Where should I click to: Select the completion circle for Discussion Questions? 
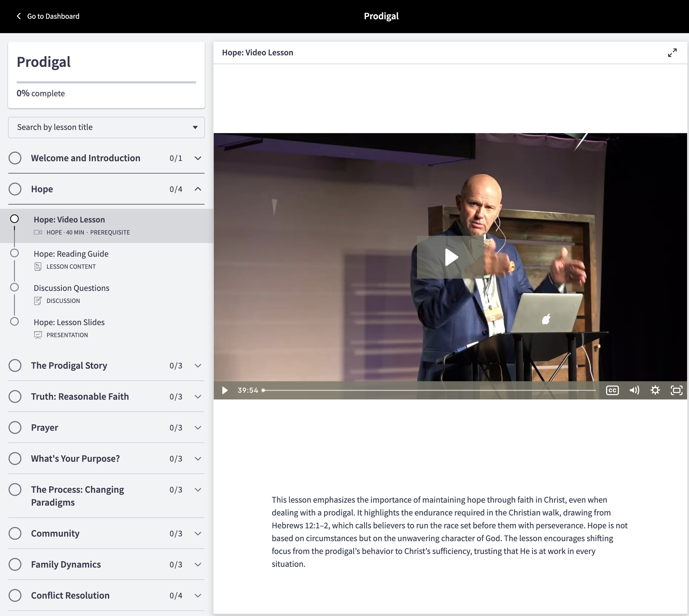(x=15, y=287)
